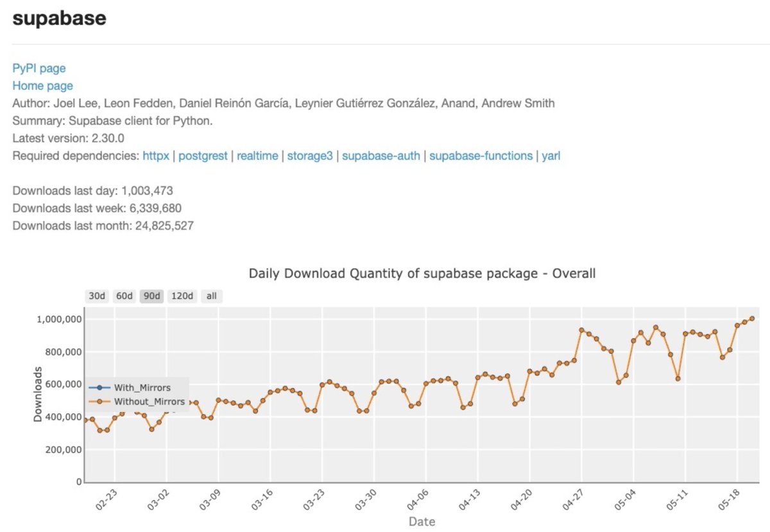
Task: Click the 400,000 y-axis label
Action: click(x=65, y=417)
